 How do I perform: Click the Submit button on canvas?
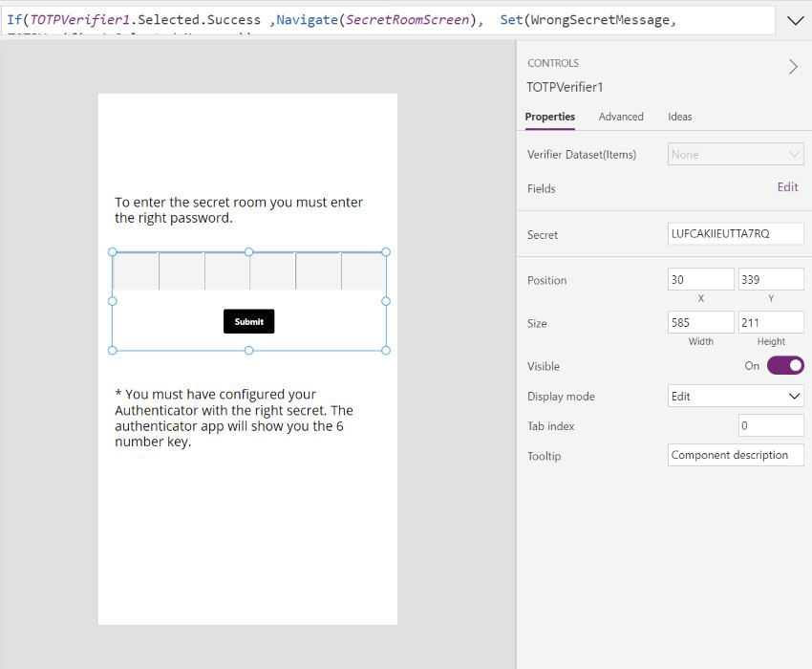pos(248,321)
